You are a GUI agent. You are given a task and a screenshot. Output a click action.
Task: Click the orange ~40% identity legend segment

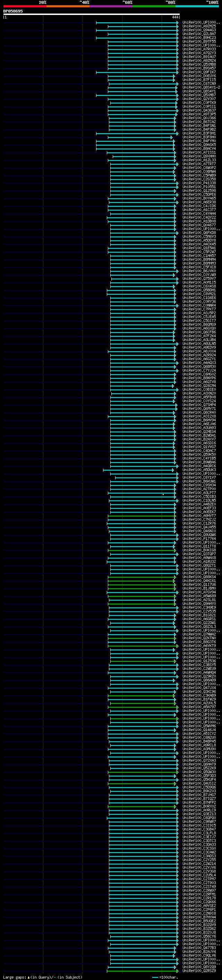pyautogui.click(x=68, y=6)
